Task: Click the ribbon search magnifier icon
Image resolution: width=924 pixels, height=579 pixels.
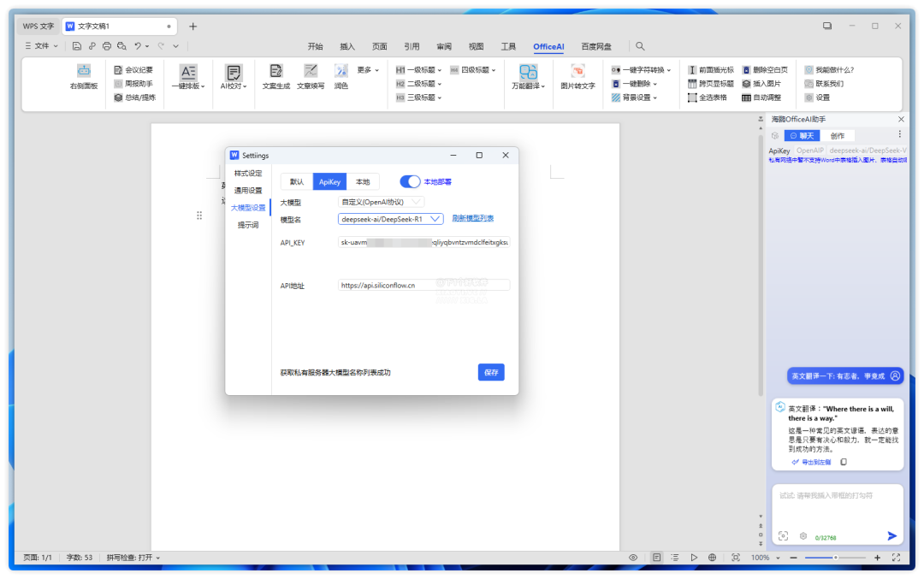Action: pos(640,46)
